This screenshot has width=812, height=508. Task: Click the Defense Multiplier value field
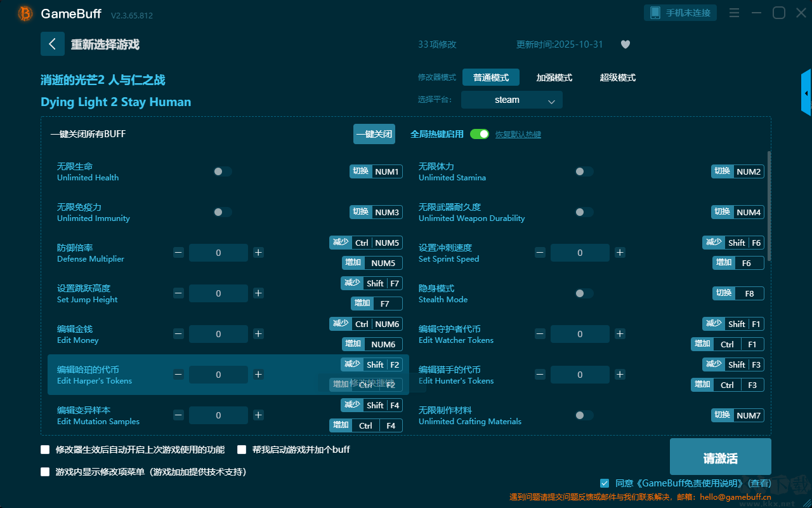(x=218, y=253)
